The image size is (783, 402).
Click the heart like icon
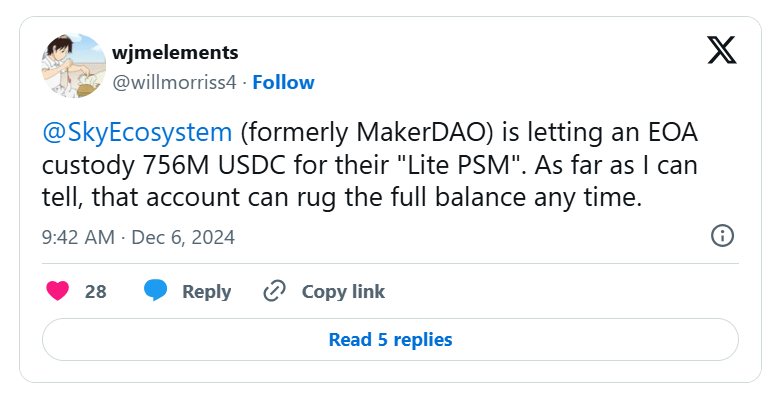click(x=58, y=291)
